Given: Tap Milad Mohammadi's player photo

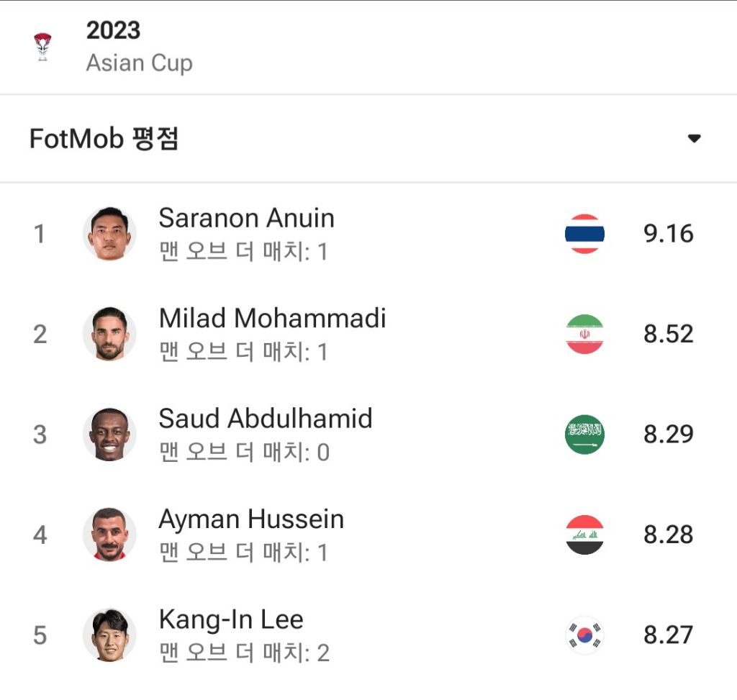Looking at the screenshot, I should [109, 334].
